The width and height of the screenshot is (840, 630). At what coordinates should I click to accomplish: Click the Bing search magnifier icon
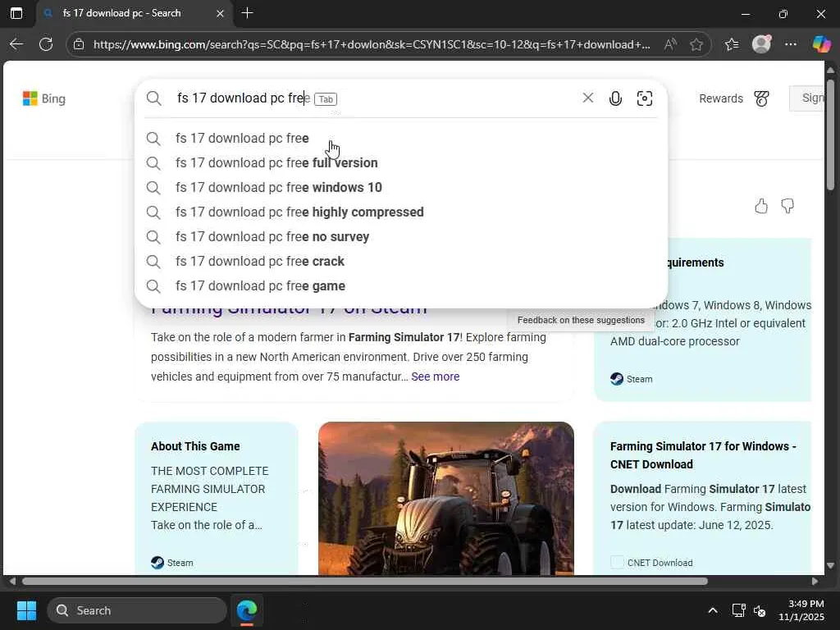(x=153, y=98)
